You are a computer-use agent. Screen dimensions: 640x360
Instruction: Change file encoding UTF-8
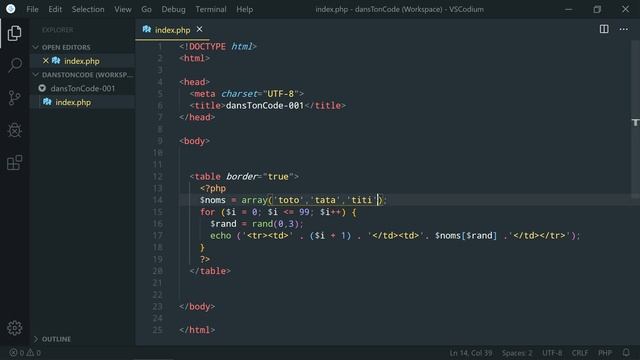click(552, 353)
